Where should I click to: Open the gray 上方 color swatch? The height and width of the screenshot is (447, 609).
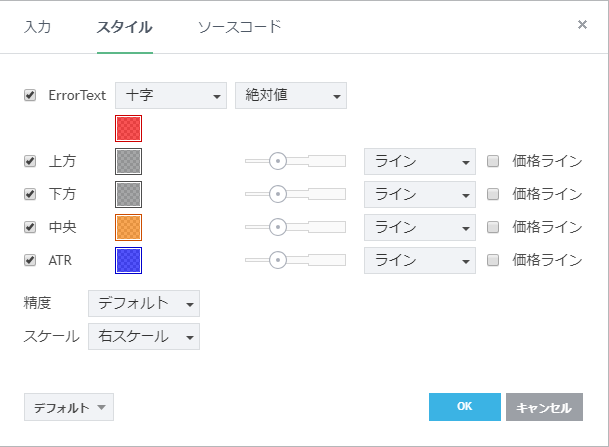[x=129, y=161]
